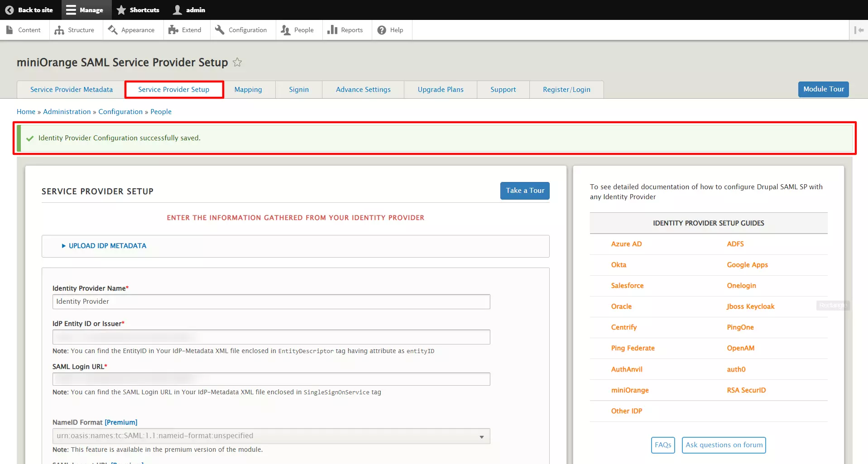Open Extend via the puzzle icon
This screenshot has width=868, height=464.
tap(173, 30)
